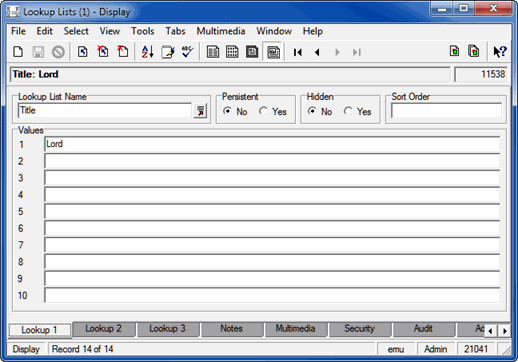Click the empty Values row 9 field

272,279
